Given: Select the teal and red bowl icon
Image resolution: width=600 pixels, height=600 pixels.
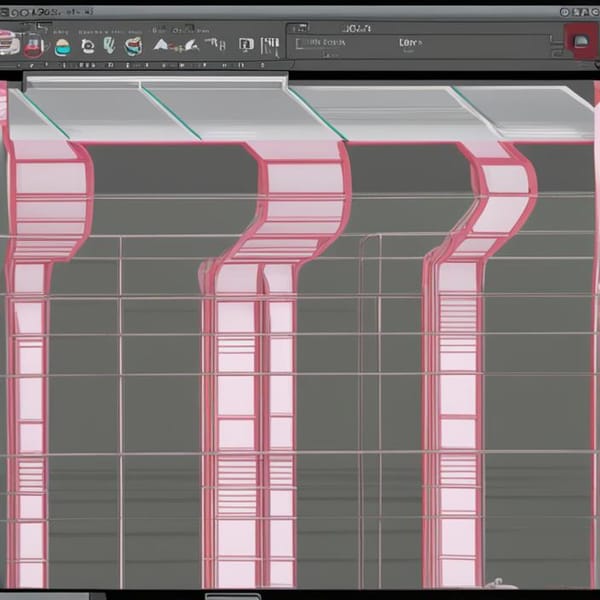Looking at the screenshot, I should [x=133, y=46].
